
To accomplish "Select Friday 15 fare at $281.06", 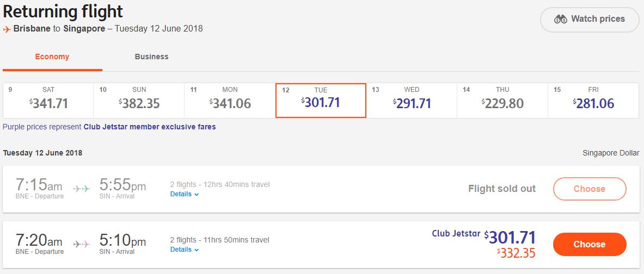I will click(593, 101).
